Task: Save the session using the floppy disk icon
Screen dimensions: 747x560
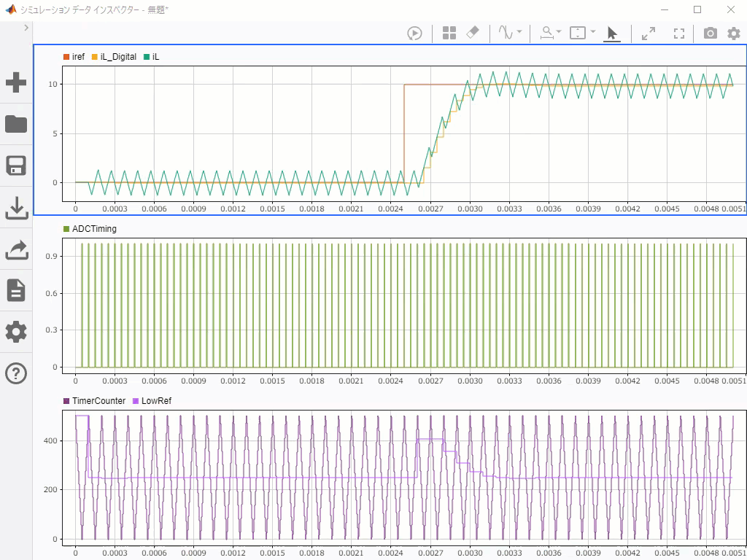Action: (16, 166)
